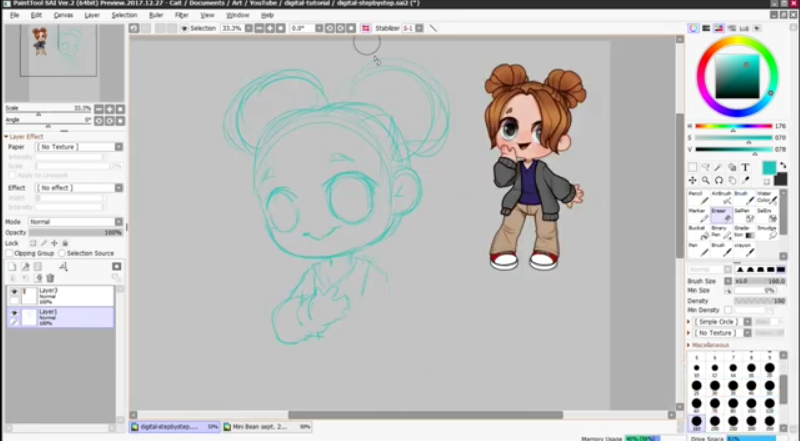
Task: Choose the magic wand tool
Action: click(x=718, y=167)
